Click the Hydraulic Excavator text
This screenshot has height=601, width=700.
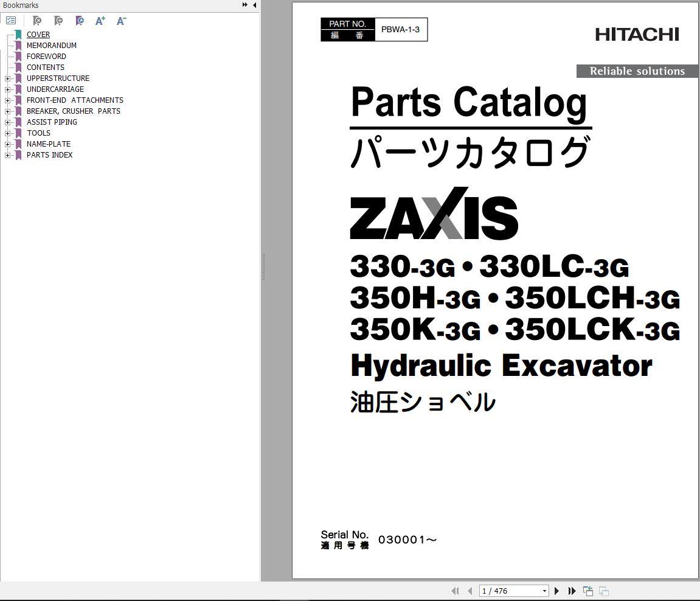point(501,366)
